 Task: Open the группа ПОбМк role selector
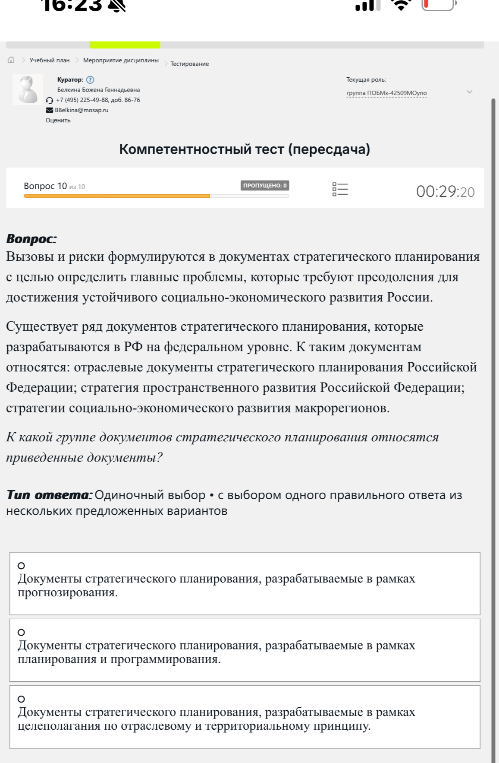tap(387, 93)
